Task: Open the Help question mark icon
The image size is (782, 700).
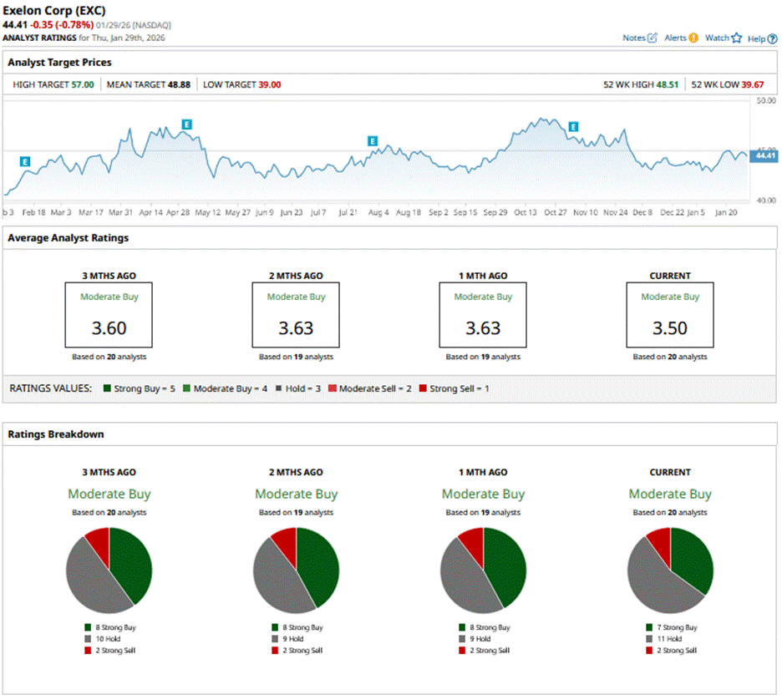Action: (772, 38)
